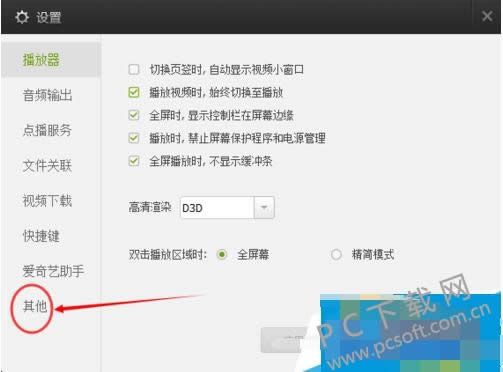The height and width of the screenshot is (372, 503).
Task: Click the D3D render mode combo box
Action: [227, 208]
